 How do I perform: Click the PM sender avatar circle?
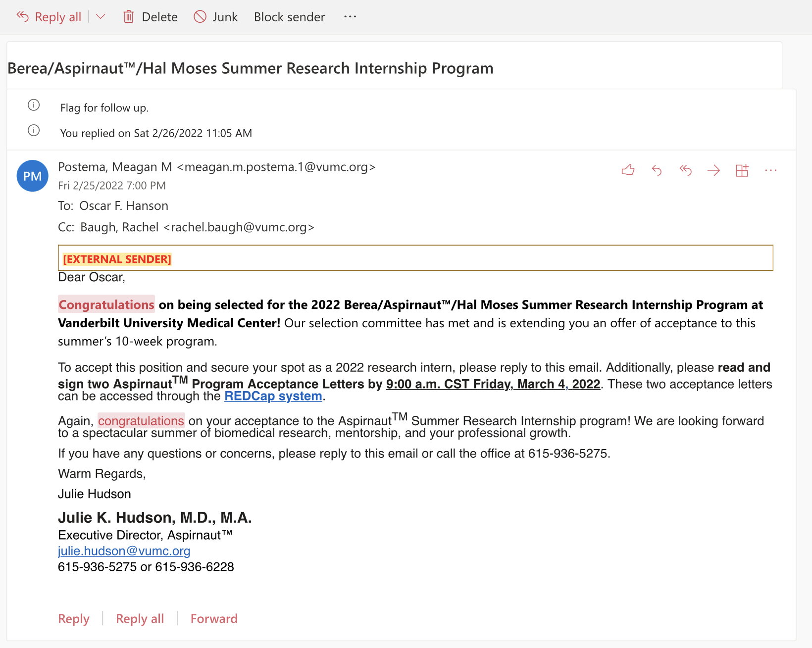(x=33, y=176)
